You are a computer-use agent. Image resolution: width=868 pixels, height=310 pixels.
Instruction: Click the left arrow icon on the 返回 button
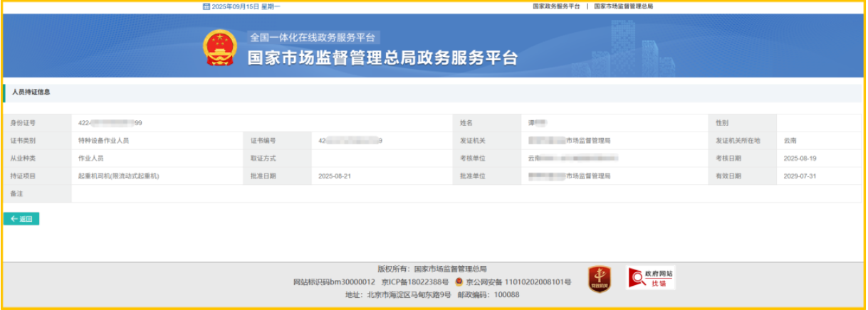[14, 219]
